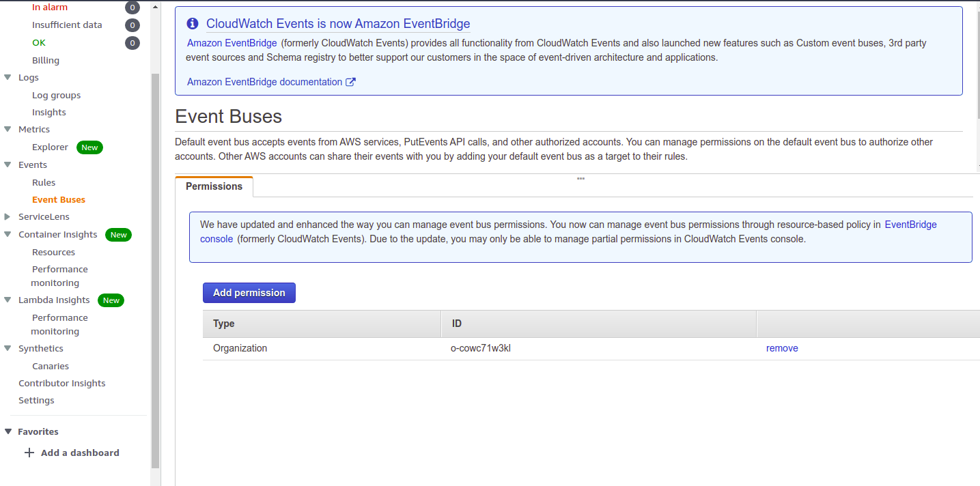Collapse the Favorites section arrow
980x486 pixels.
tap(8, 431)
